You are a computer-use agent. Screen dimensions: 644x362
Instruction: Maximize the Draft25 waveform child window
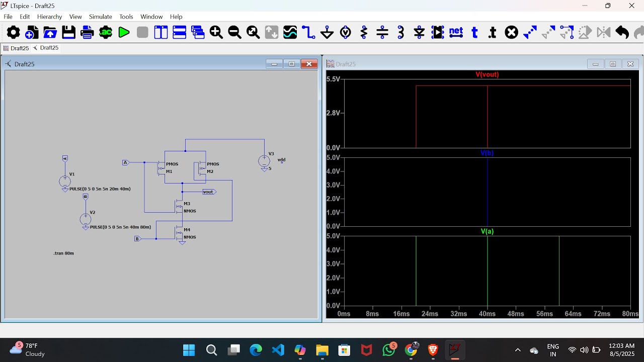click(613, 64)
